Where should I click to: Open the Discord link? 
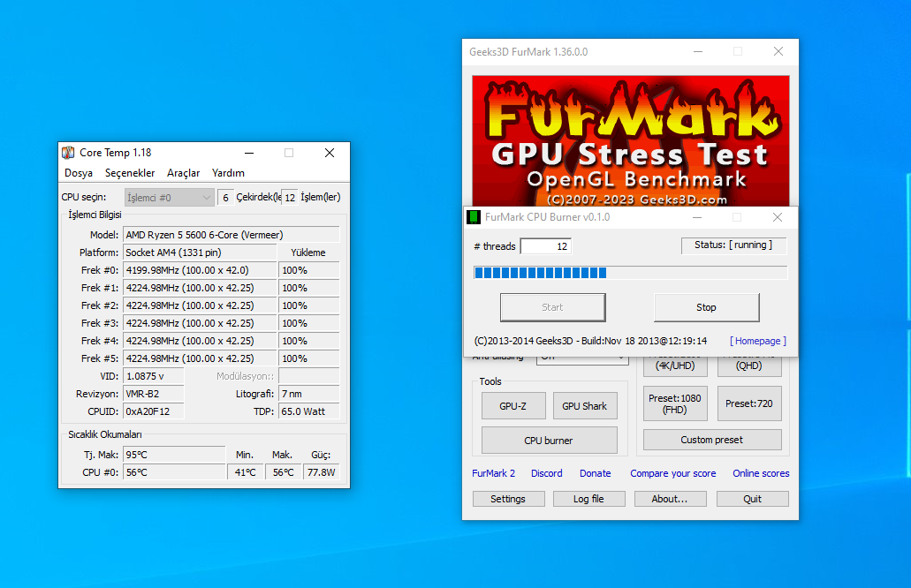coord(547,473)
